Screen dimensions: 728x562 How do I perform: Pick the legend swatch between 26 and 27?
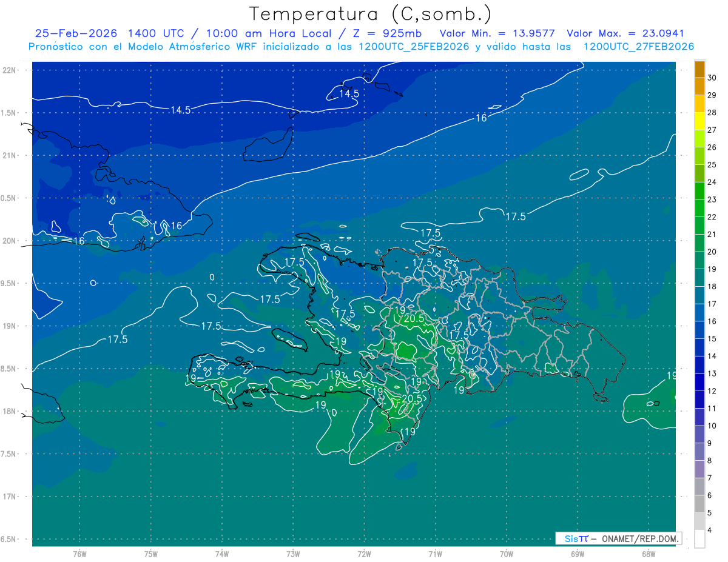point(699,139)
